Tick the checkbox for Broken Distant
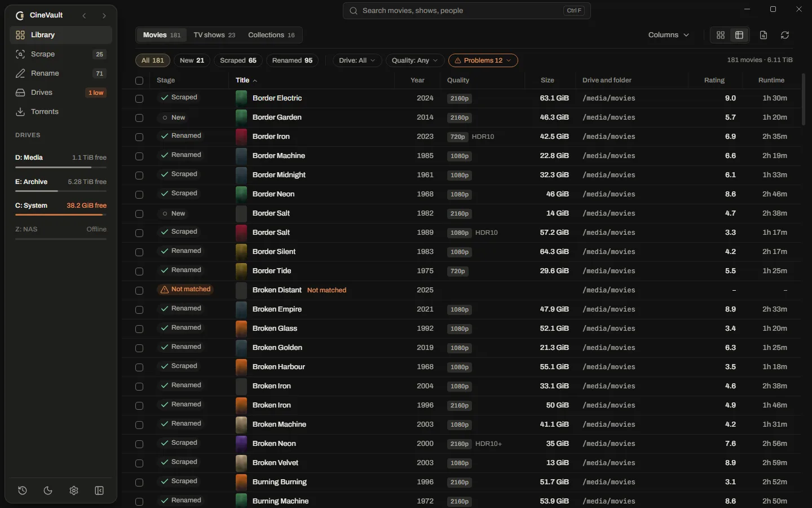 [x=139, y=291]
